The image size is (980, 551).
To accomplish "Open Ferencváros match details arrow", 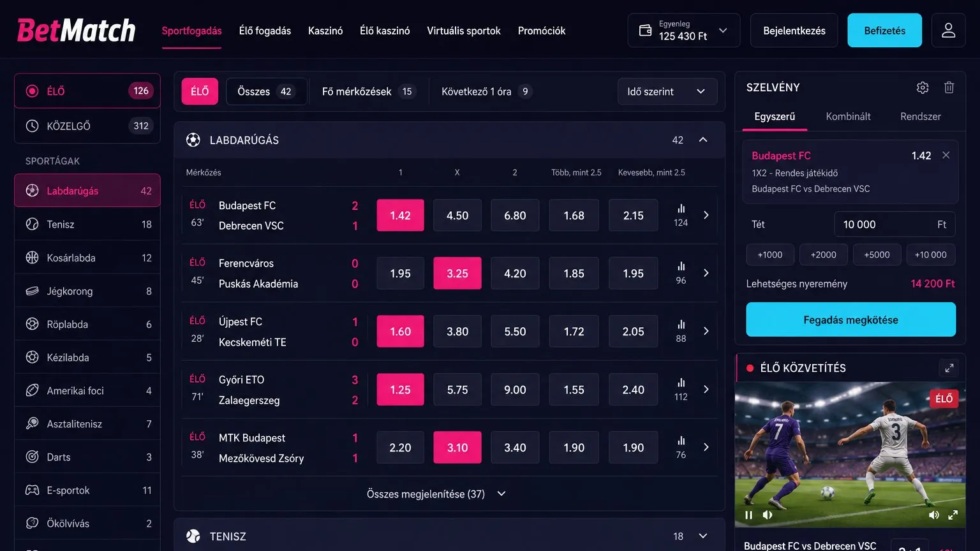I will click(706, 273).
